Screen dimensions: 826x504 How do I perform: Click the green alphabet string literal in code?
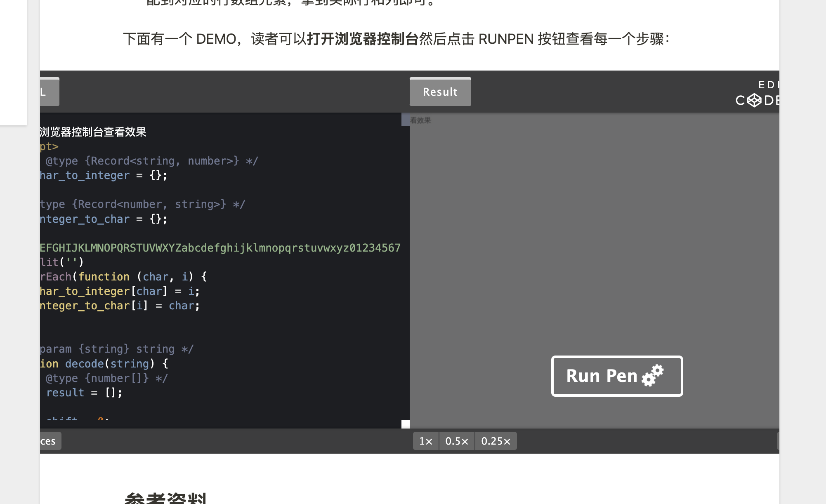point(219,247)
